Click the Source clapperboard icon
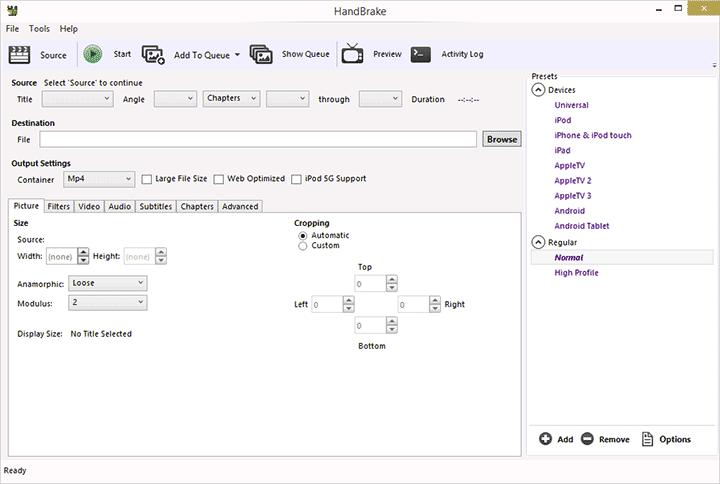The image size is (720, 484). tap(19, 55)
